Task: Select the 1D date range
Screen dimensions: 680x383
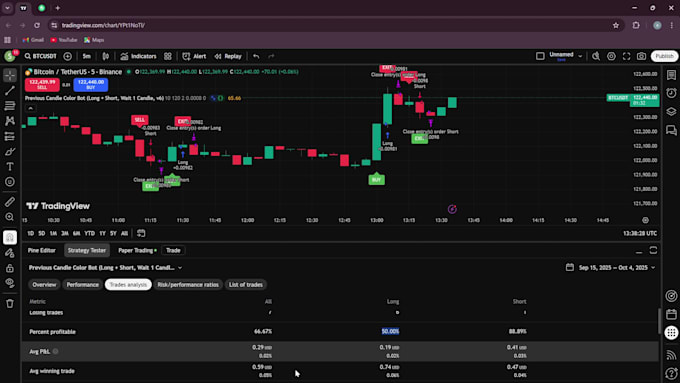Action: pos(30,233)
